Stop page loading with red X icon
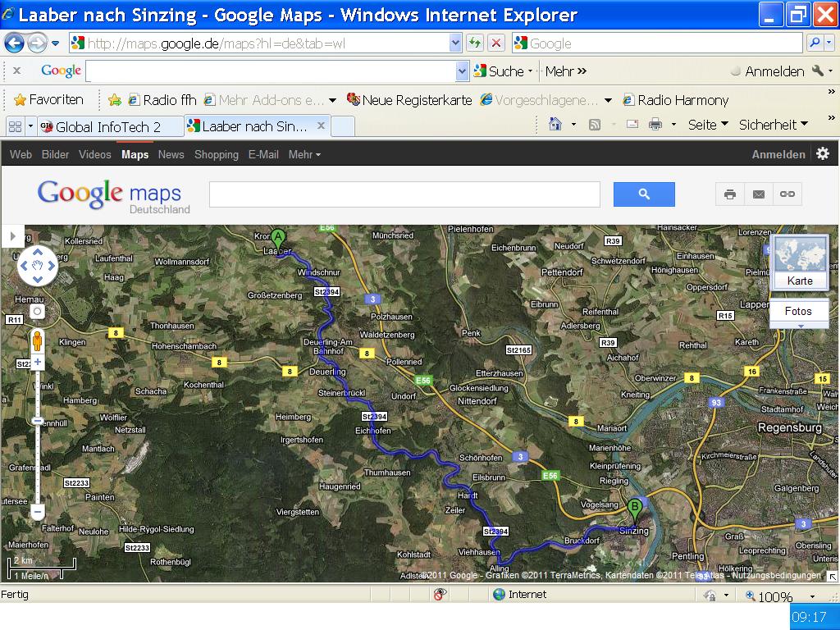 [x=496, y=43]
